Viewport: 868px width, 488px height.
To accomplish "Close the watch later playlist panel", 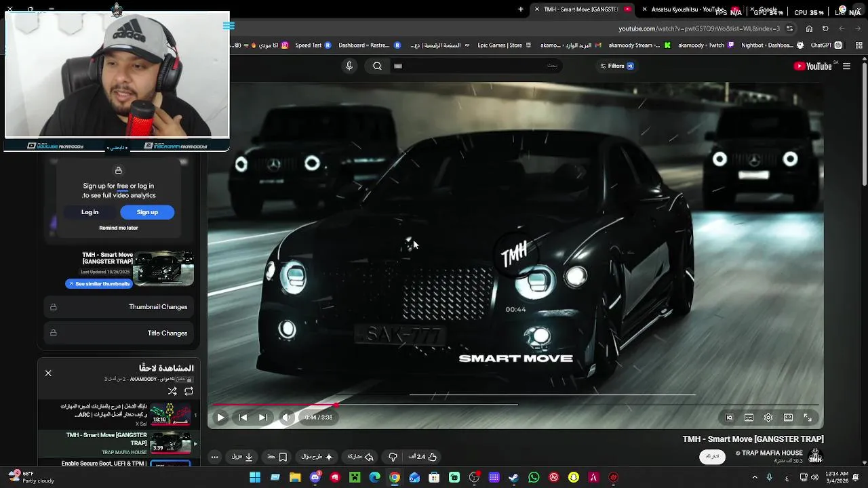I will pyautogui.click(x=48, y=373).
